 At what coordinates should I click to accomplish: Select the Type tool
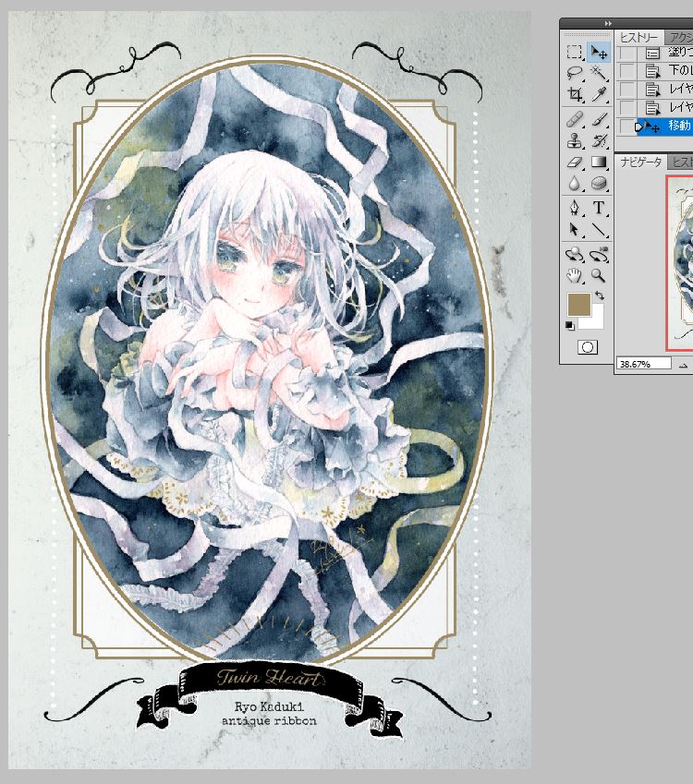pyautogui.click(x=599, y=208)
